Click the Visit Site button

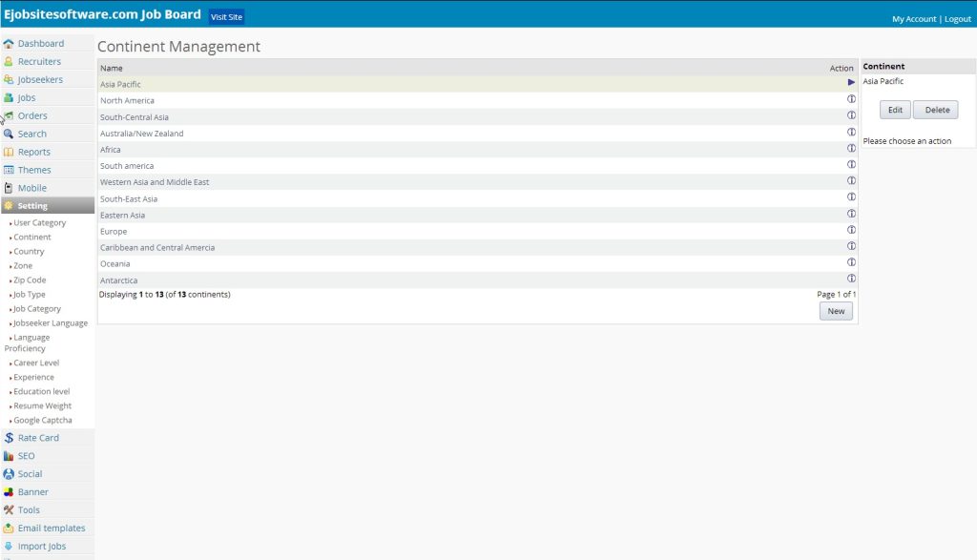[x=226, y=17]
